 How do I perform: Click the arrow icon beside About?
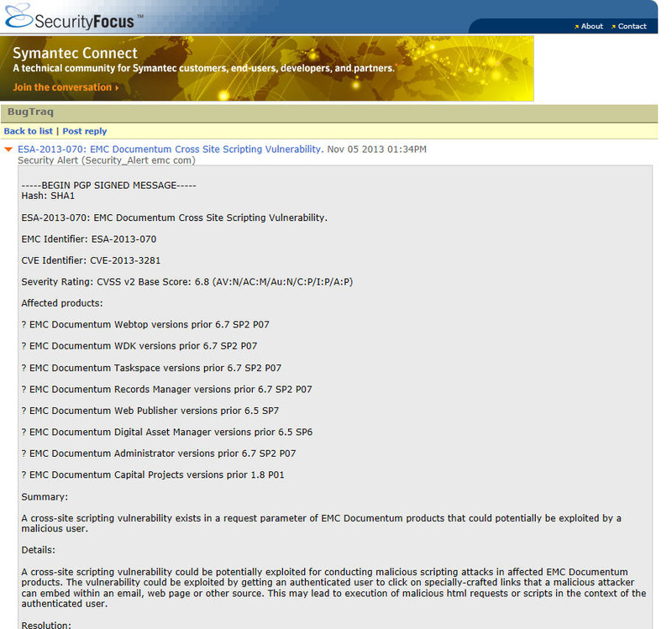coord(577,26)
